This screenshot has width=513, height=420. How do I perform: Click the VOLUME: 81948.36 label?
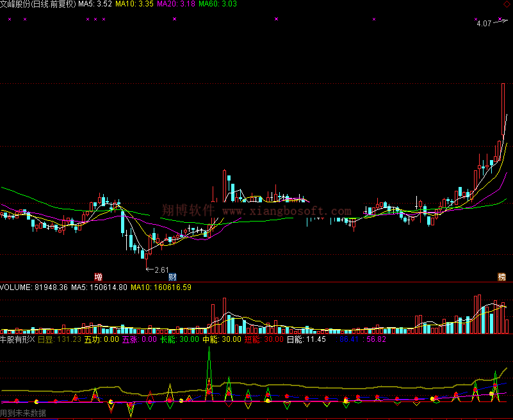[34, 287]
